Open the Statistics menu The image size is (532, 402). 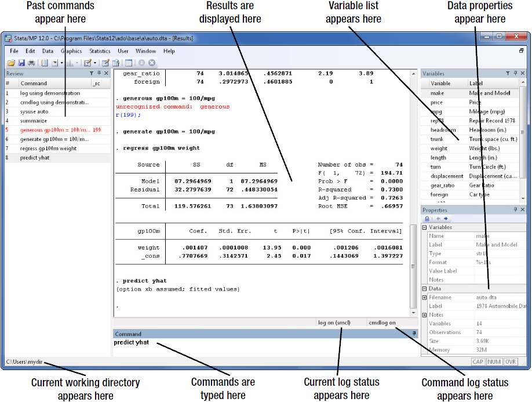point(100,51)
